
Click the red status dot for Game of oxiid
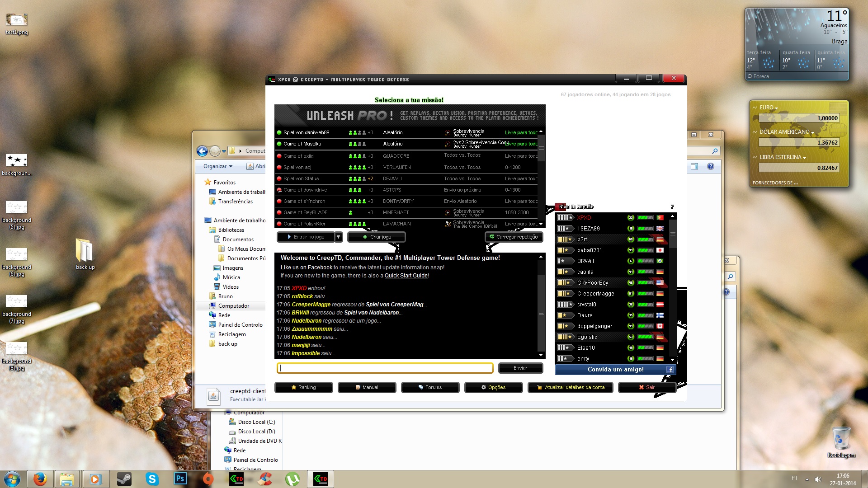(x=279, y=156)
